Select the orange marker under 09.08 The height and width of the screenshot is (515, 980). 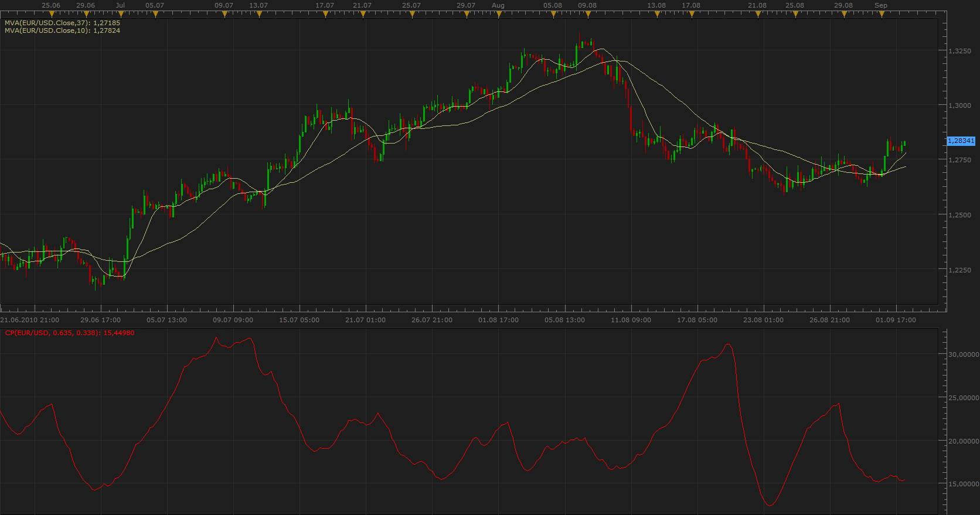588,14
